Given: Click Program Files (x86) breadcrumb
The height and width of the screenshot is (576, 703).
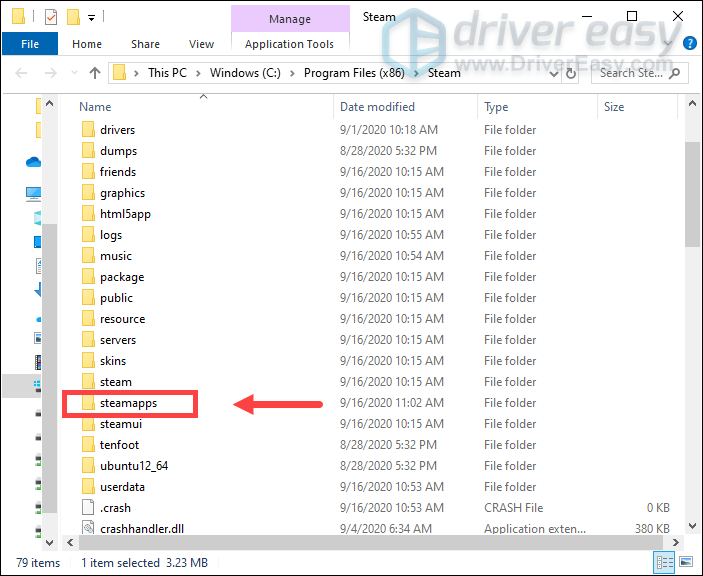Looking at the screenshot, I should pyautogui.click(x=354, y=73).
